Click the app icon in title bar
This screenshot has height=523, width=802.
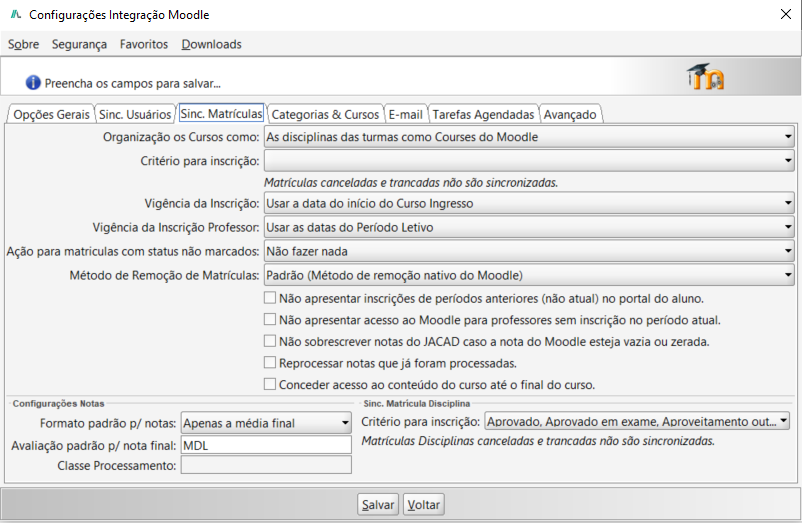[16, 14]
